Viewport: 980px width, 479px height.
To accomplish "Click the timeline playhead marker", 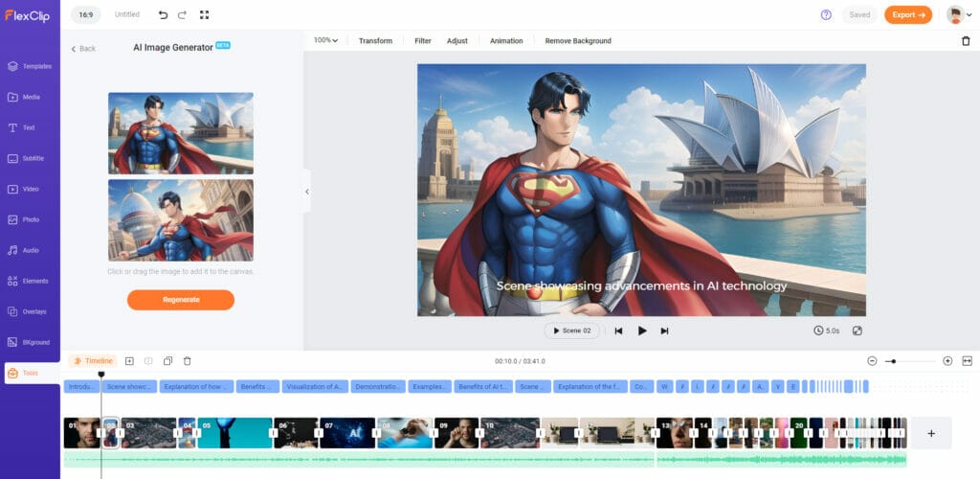I will pos(101,375).
